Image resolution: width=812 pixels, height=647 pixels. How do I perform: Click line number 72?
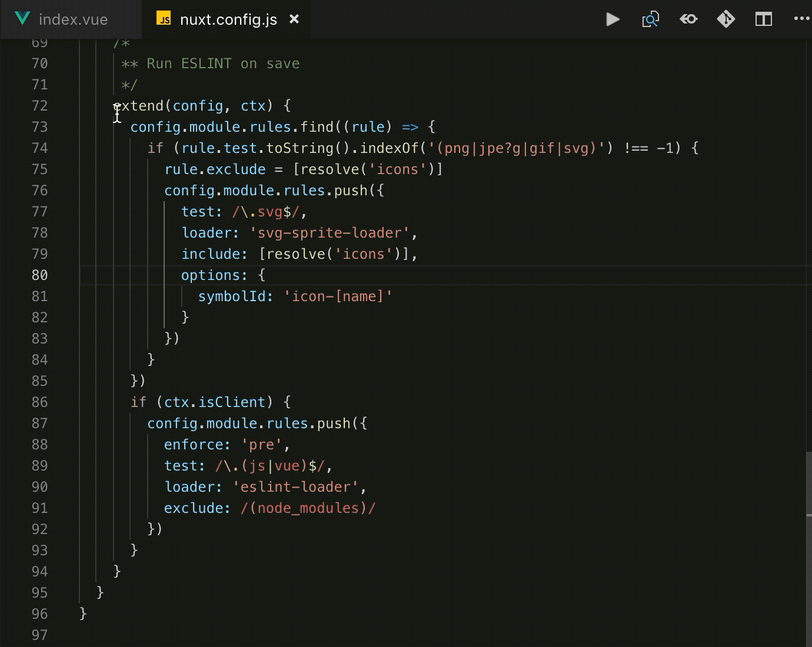click(x=39, y=106)
